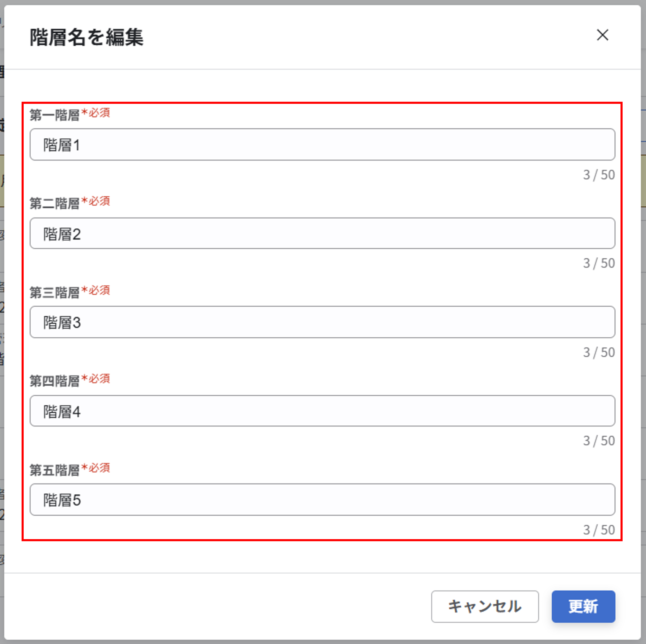Image resolution: width=646 pixels, height=644 pixels.
Task: Click the 第五階層 input with 階層5
Action: [322, 500]
